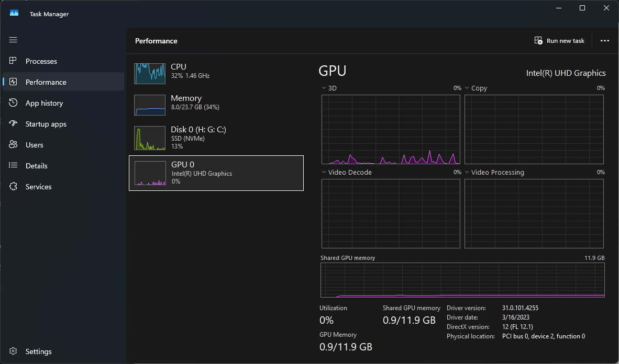
Task: Select the GPU 0 Intel UHD Graphics entry
Action: pos(216,173)
